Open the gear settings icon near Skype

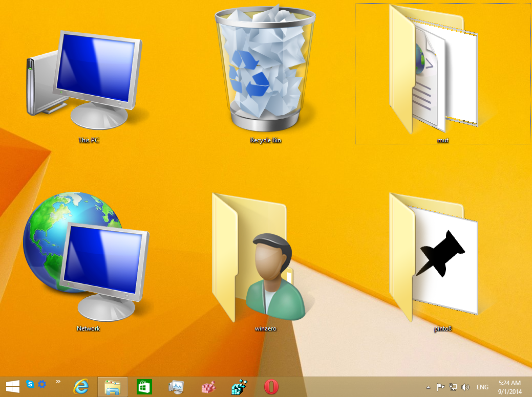[x=42, y=384]
